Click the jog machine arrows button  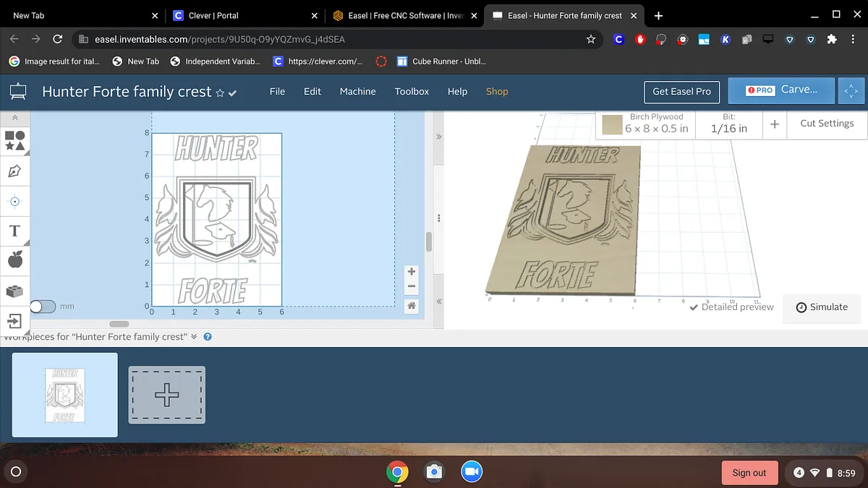851,91
